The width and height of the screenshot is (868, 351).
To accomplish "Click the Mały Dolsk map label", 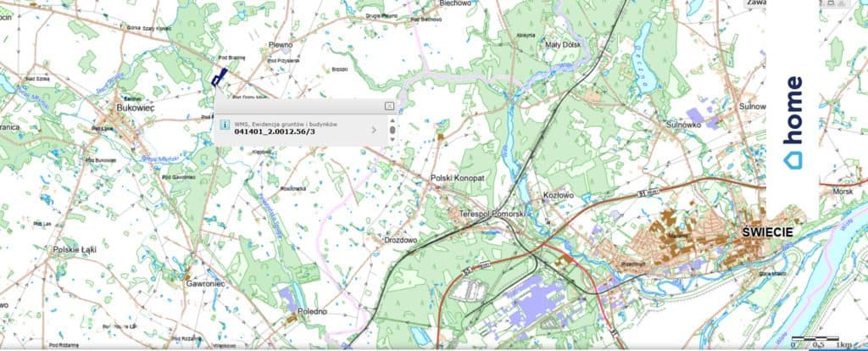I will pyautogui.click(x=561, y=45).
